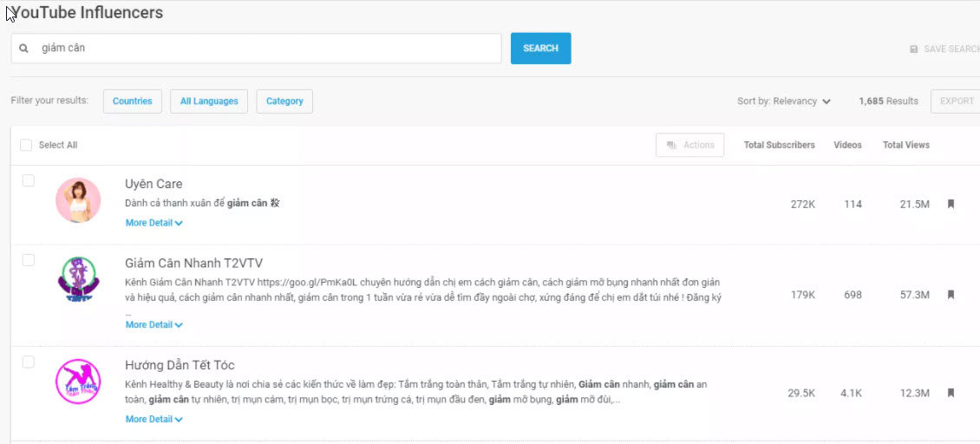The height and width of the screenshot is (444, 980).
Task: Open the All Languages filter
Action: [209, 101]
